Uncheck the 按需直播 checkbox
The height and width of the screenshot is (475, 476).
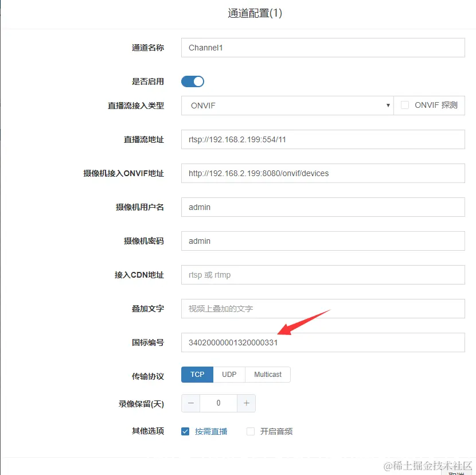[185, 431]
